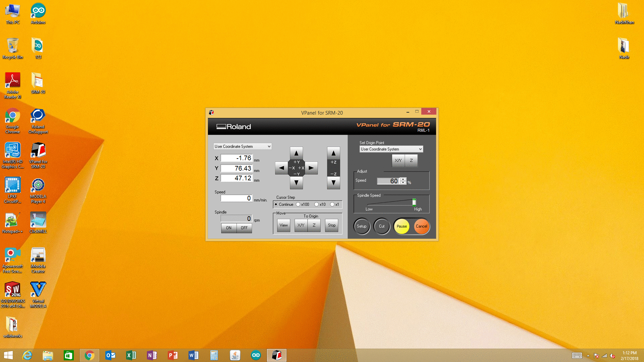Select x1 cursor step option

point(332,204)
